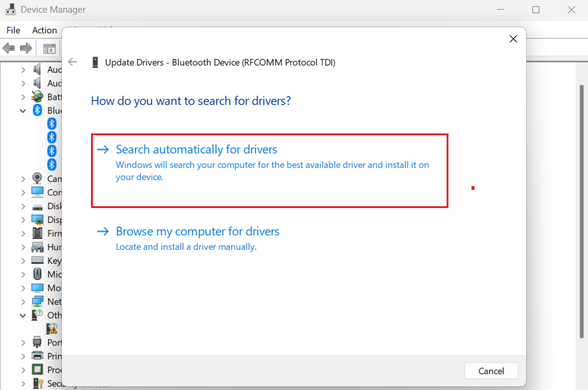Select the first Bluetooth device icon
This screenshot has height=390, width=588.
coord(52,123)
